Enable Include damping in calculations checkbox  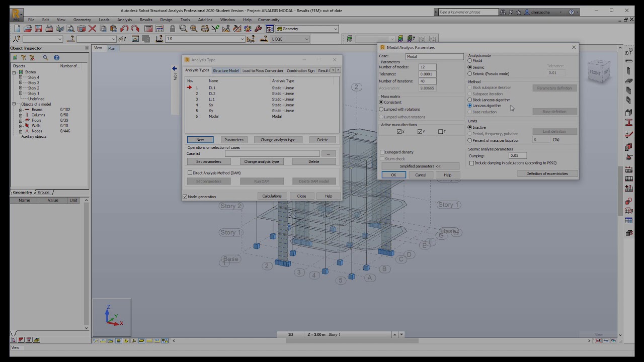coord(471,163)
